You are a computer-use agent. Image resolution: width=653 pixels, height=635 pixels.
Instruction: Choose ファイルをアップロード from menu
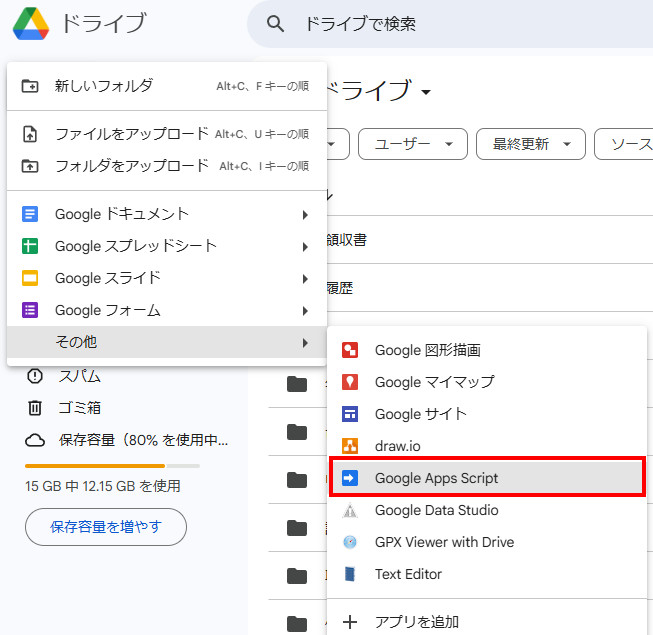click(x=167, y=134)
